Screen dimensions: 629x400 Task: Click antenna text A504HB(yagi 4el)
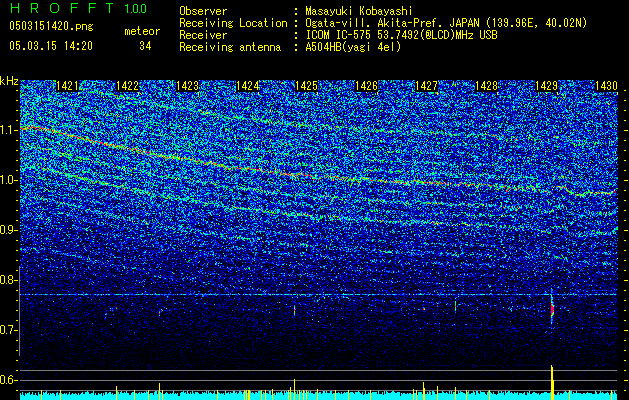click(353, 47)
